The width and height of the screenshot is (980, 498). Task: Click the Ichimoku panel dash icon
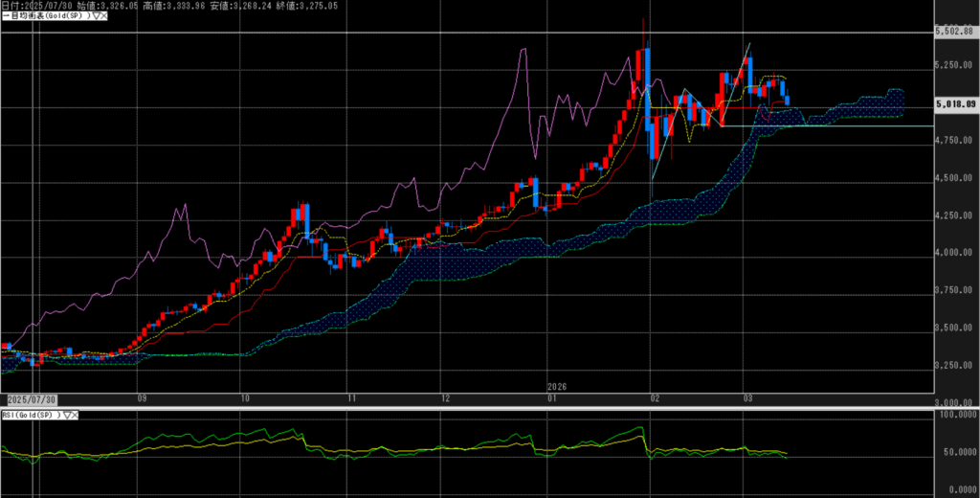tap(4, 17)
